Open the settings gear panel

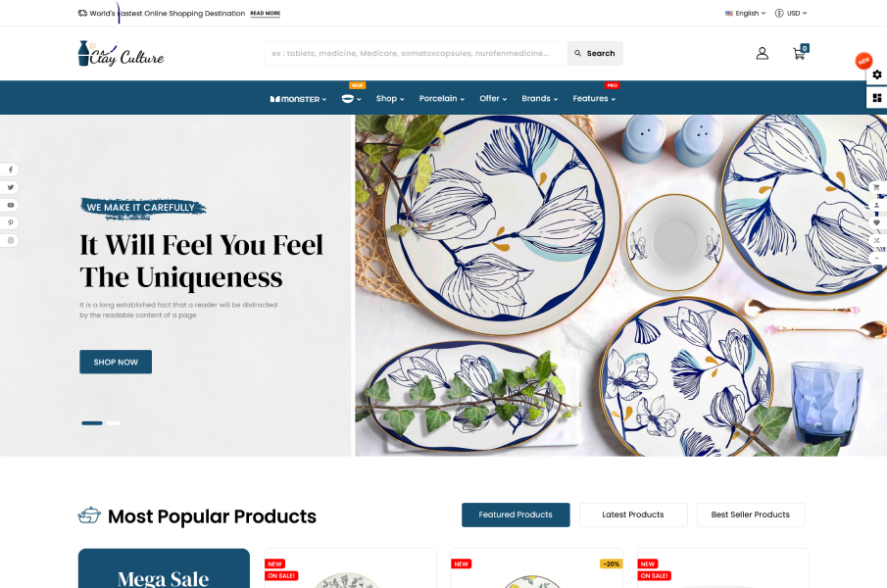click(877, 74)
